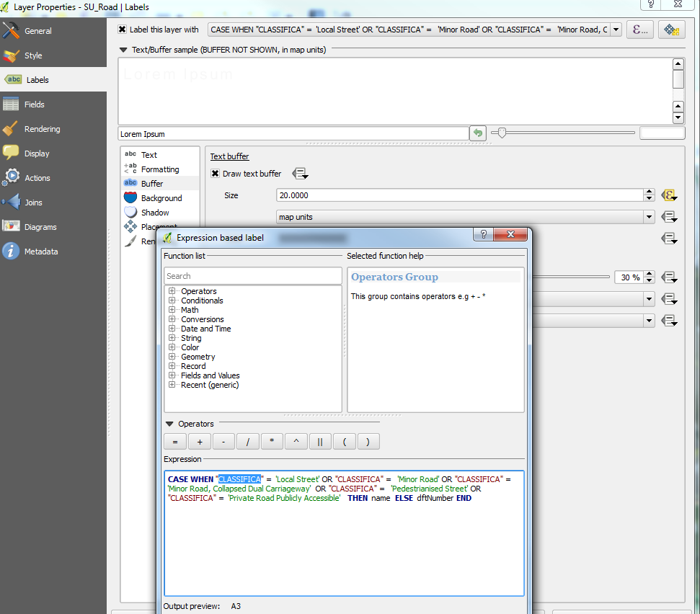Expand the Operators group in function list
Viewport: 700px width, 614px height.
pos(172,291)
